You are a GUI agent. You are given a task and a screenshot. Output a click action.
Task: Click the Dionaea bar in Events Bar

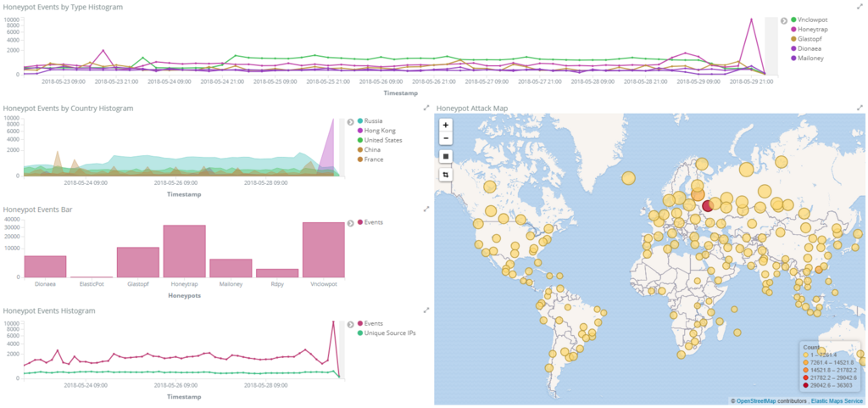click(x=45, y=266)
